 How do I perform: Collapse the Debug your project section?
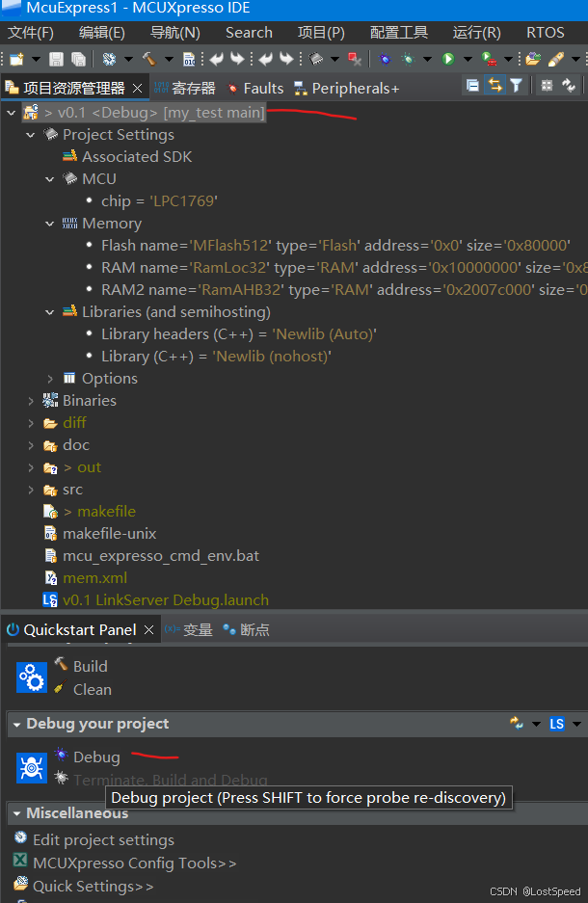(x=16, y=725)
